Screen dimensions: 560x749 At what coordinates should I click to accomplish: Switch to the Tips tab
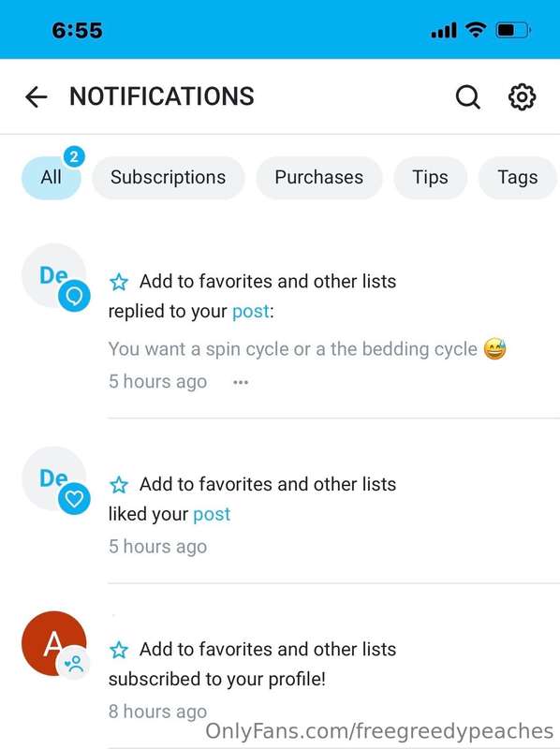pos(430,177)
